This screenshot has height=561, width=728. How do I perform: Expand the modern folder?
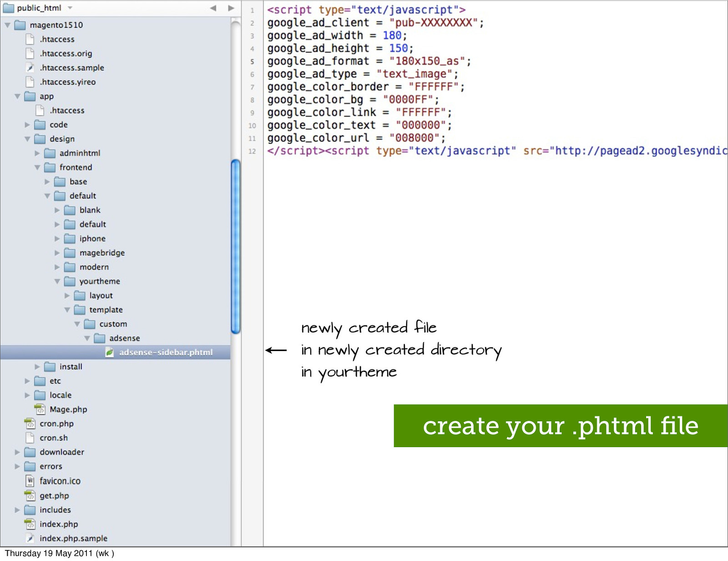pyautogui.click(x=57, y=267)
